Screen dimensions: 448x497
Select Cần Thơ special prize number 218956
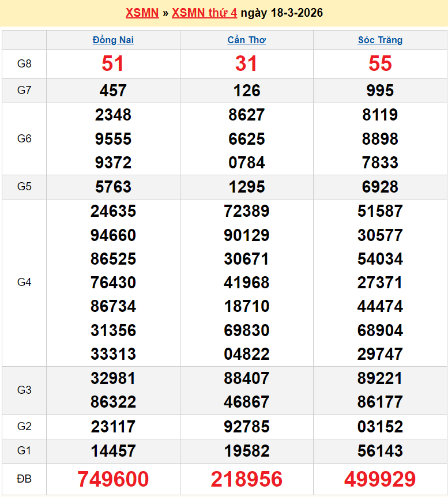coord(246,479)
